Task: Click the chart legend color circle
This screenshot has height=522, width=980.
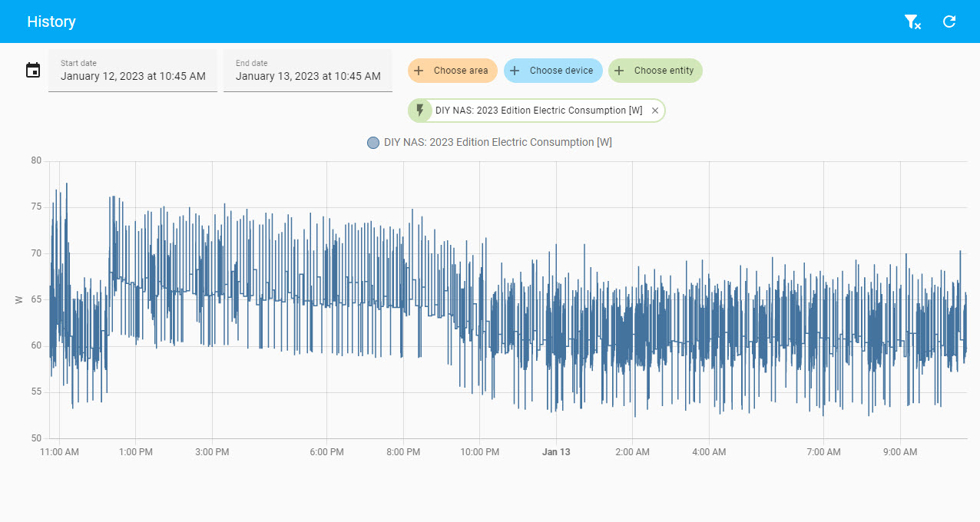Action: click(x=373, y=143)
